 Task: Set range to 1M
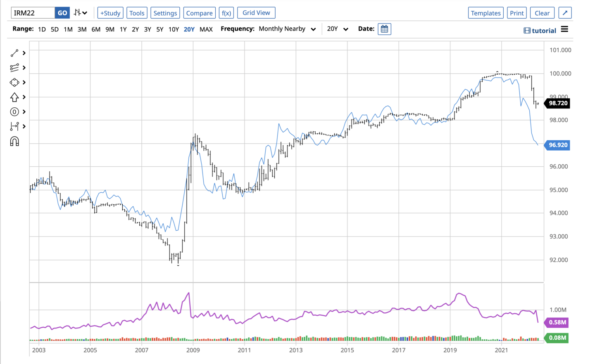[68, 29]
